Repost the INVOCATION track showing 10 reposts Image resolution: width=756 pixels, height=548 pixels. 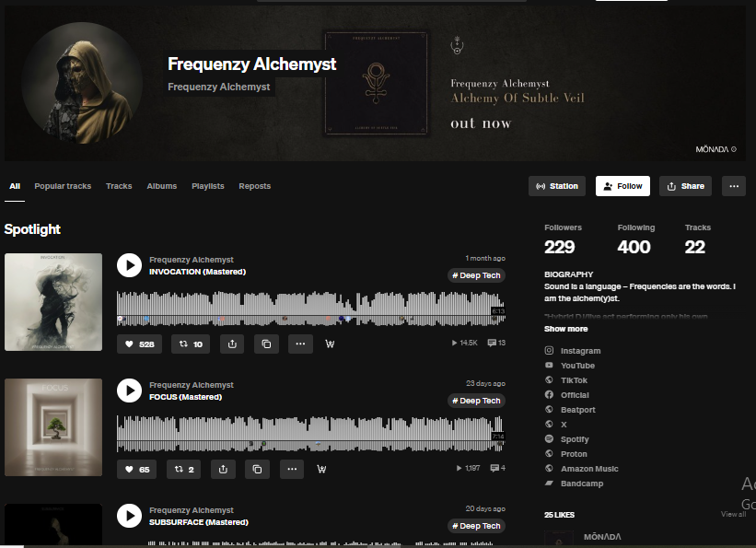pos(191,344)
